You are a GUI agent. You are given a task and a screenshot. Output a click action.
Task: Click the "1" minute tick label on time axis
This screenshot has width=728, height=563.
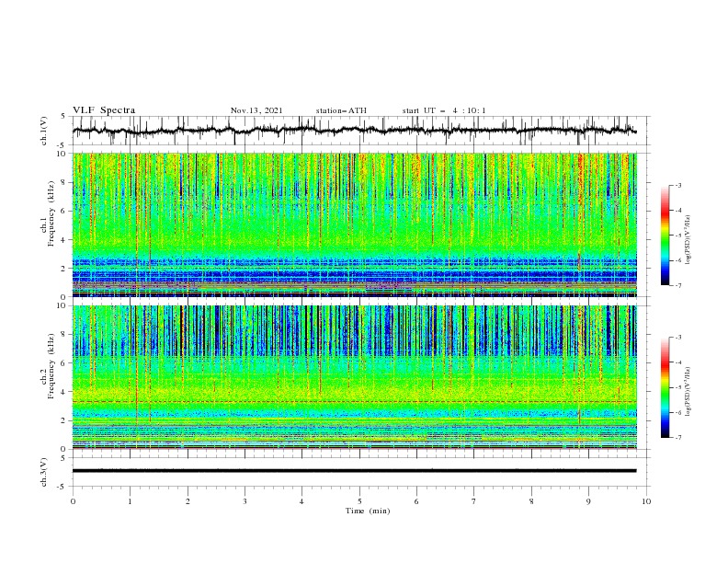coord(131,501)
